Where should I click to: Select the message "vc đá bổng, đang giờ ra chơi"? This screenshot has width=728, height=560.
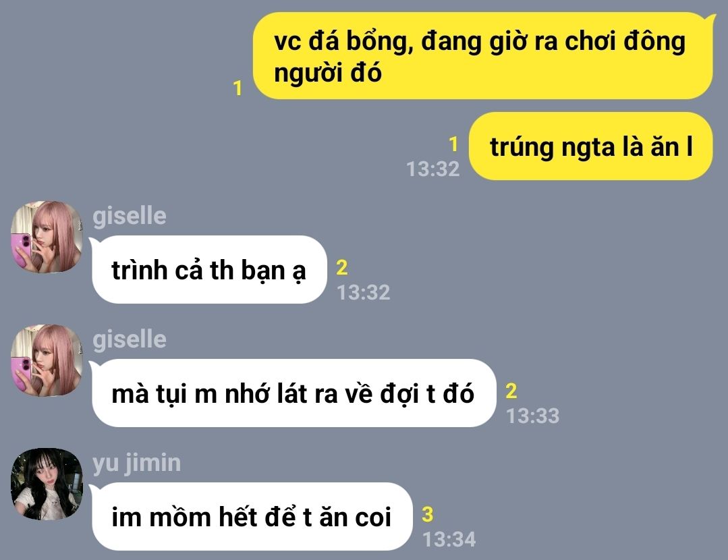tap(483, 56)
